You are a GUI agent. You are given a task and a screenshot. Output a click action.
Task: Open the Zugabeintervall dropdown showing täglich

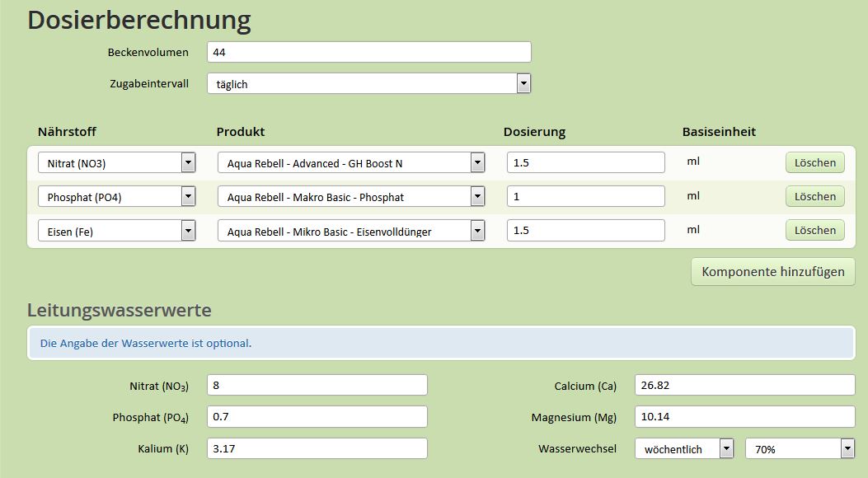[x=368, y=83]
